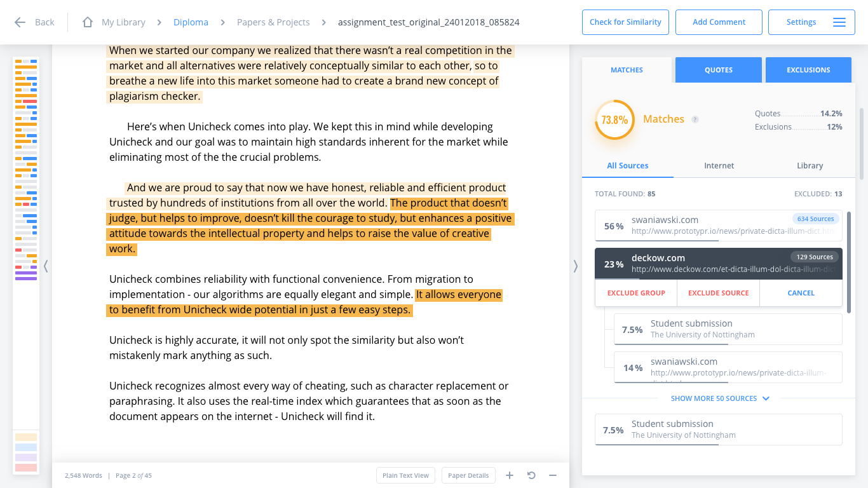868x488 pixels.
Task: Click the Quotes 14.2% value
Action: point(831,114)
